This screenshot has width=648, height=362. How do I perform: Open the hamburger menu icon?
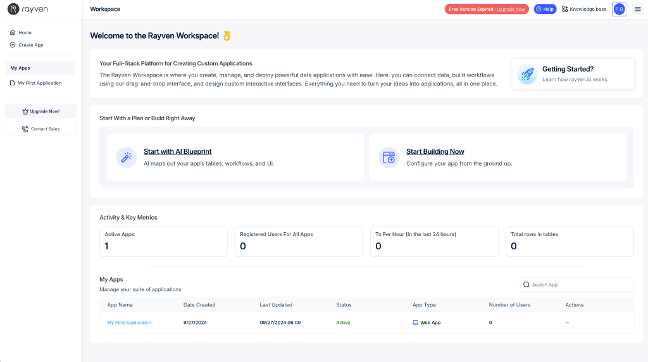638,9
